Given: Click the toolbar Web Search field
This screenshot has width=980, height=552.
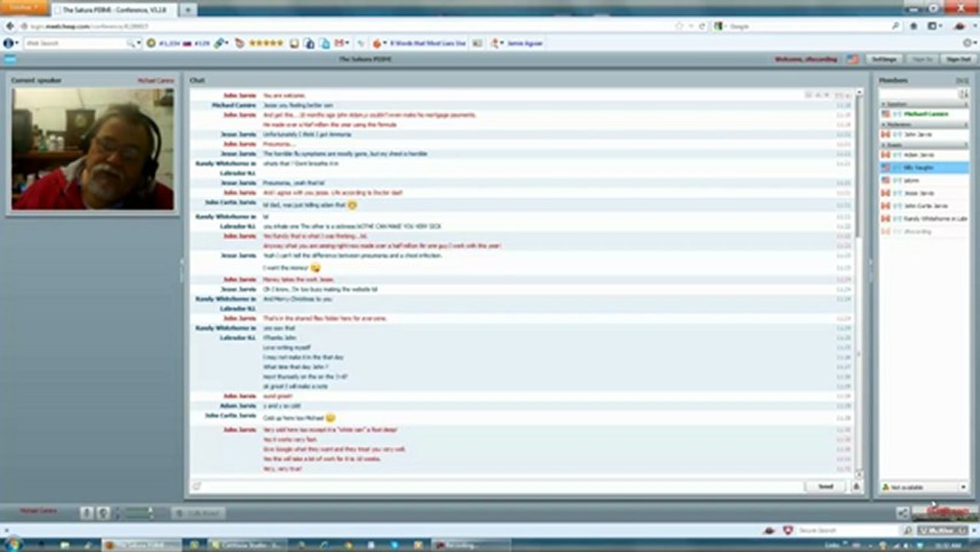Looking at the screenshot, I should pyautogui.click(x=75, y=44).
